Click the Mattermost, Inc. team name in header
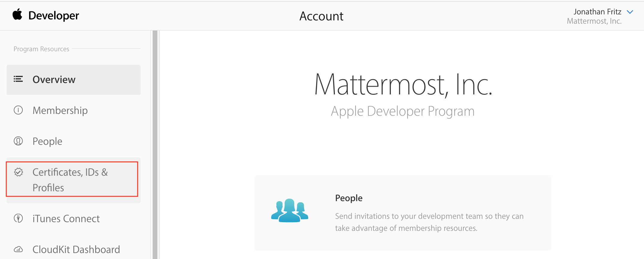The height and width of the screenshot is (259, 644). point(594,21)
